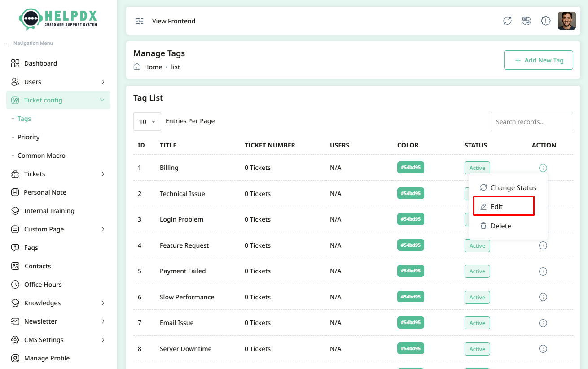The height and width of the screenshot is (369, 588).
Task: Click the TICKET NUMBER column header
Action: coord(270,145)
